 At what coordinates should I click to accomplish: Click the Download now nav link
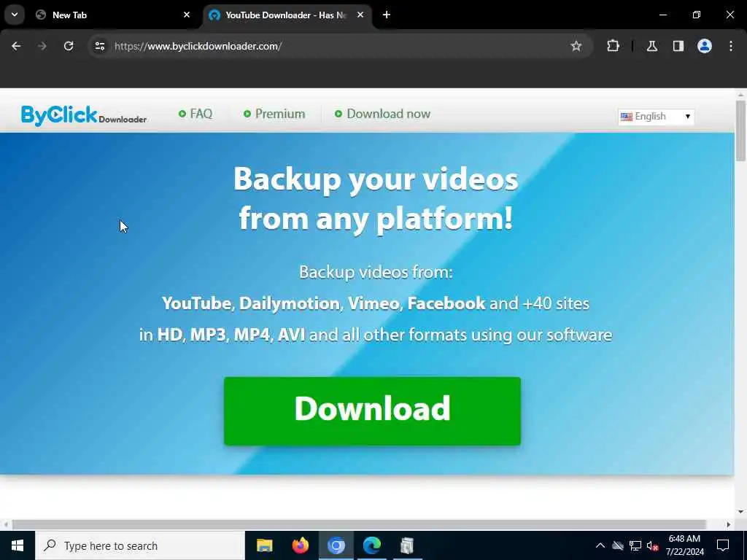(382, 114)
